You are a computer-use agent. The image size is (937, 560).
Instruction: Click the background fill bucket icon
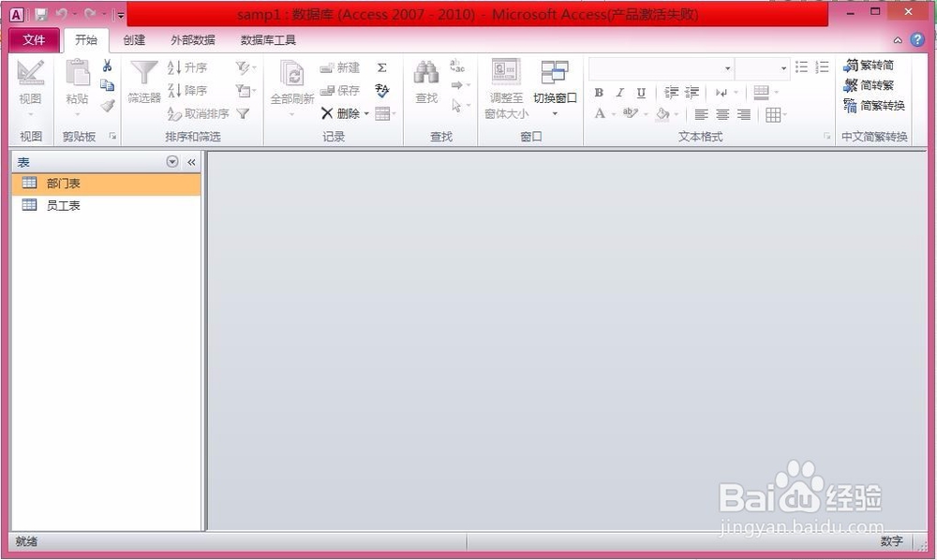click(x=662, y=114)
